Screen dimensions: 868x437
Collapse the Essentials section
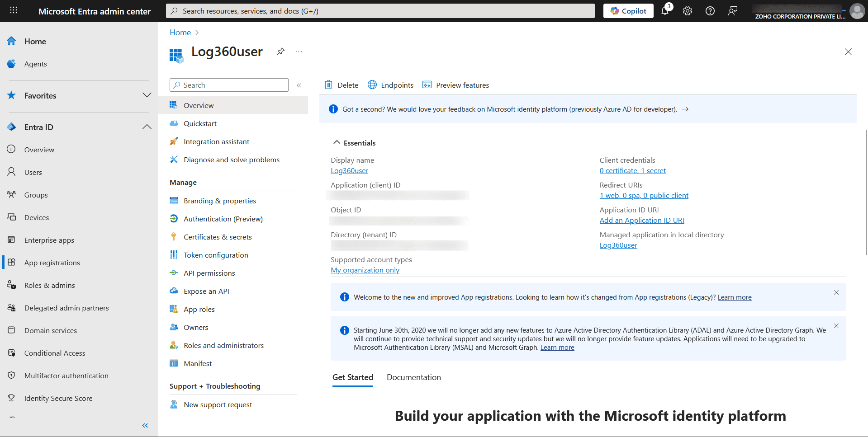(x=337, y=142)
